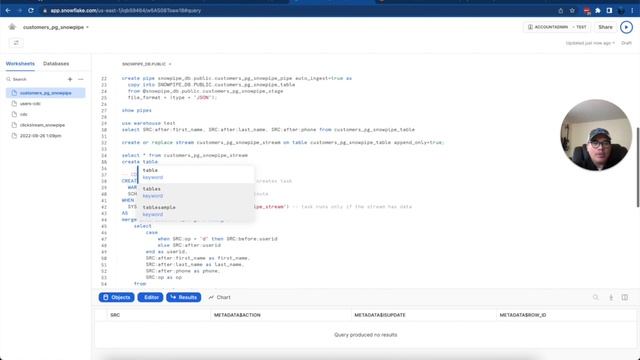
Task: Switch to the Databases tab
Action: [56, 64]
